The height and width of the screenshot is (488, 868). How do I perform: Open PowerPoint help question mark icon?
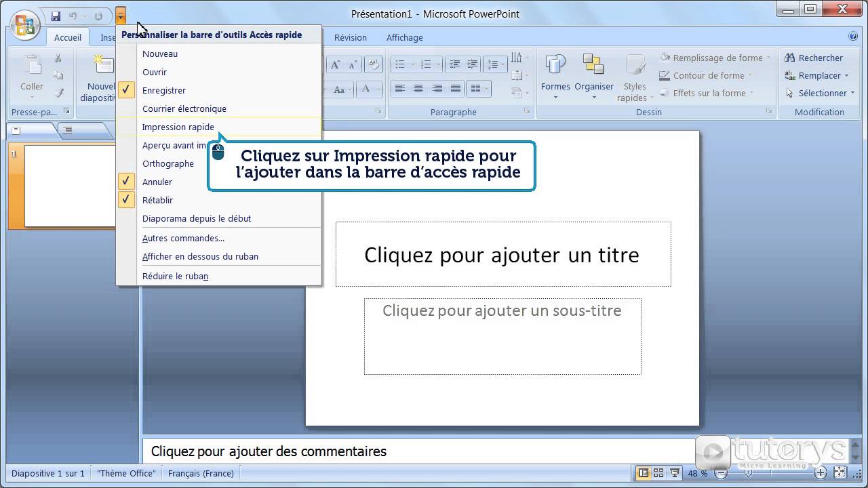pos(853,37)
